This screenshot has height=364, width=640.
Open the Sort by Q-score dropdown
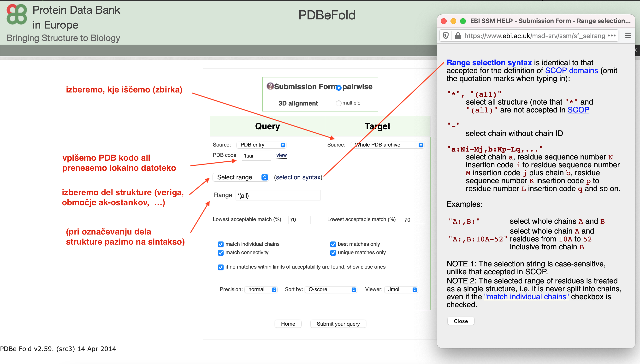pyautogui.click(x=331, y=289)
